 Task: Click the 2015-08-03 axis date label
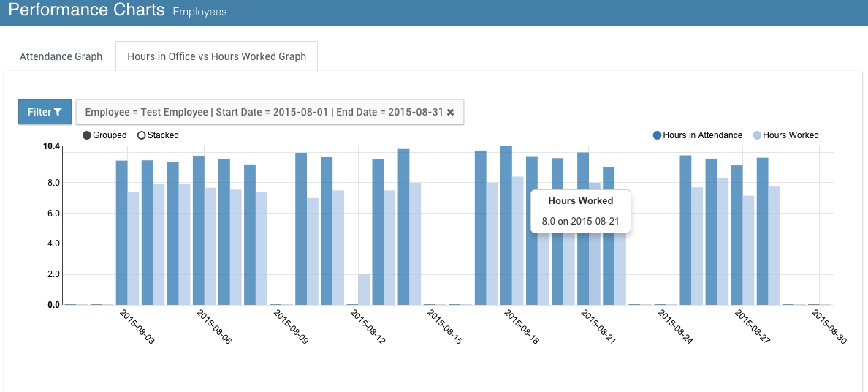pyautogui.click(x=137, y=326)
